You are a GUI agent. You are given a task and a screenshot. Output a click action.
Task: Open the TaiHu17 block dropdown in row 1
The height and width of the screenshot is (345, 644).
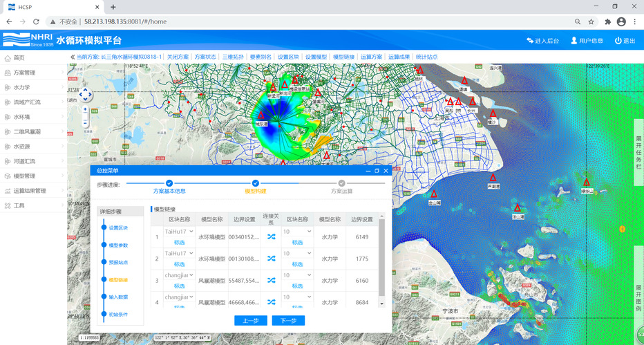(178, 232)
